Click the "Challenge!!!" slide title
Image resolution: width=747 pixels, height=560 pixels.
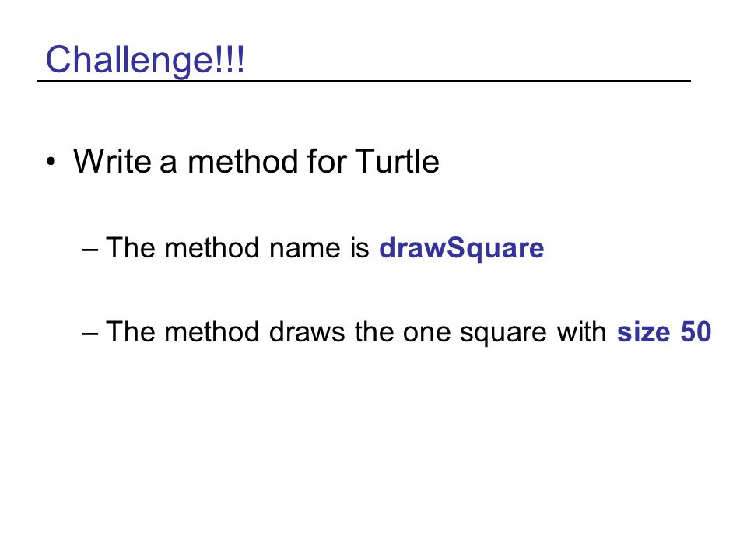(x=145, y=59)
